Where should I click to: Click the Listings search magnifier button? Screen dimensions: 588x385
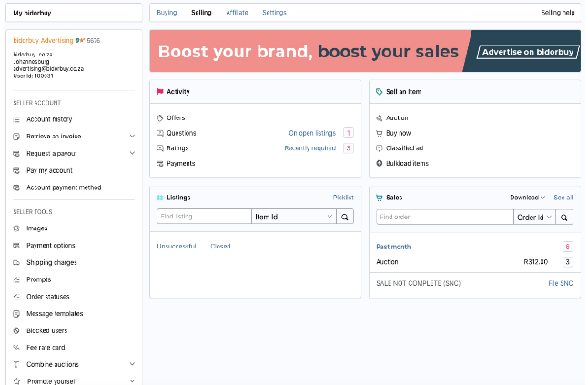tap(345, 217)
